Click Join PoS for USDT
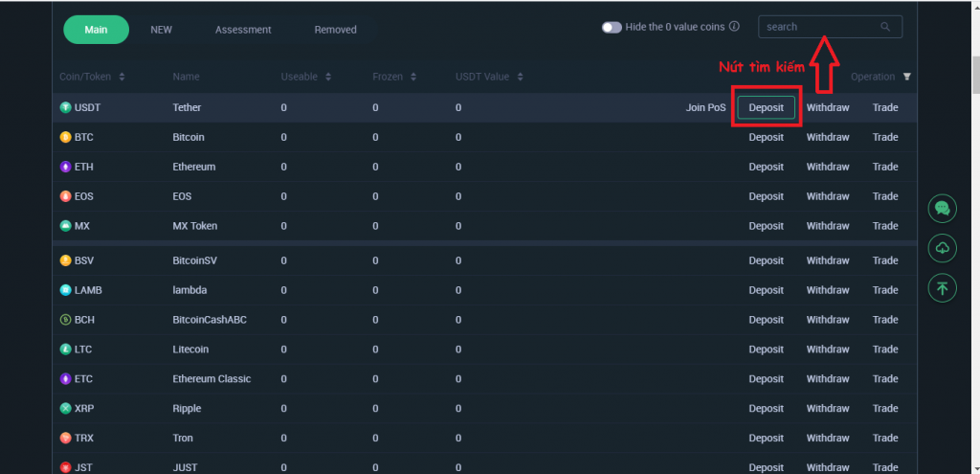 [706, 107]
